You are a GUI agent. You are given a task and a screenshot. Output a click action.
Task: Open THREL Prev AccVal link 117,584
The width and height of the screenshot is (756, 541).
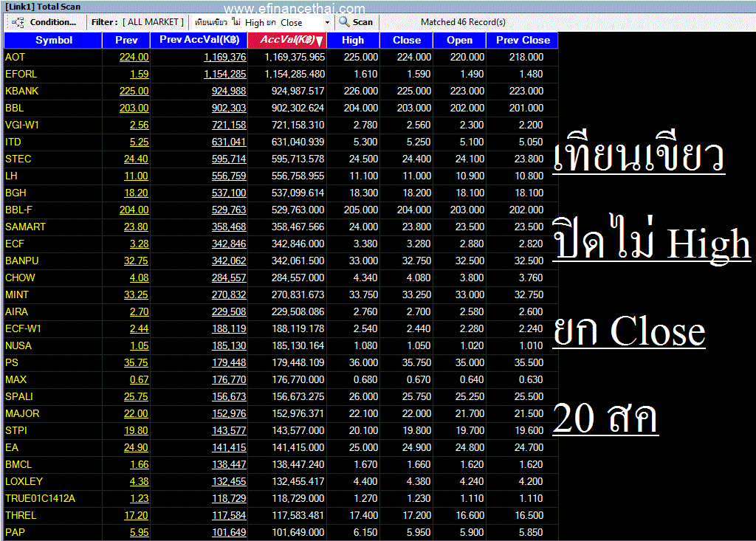pyautogui.click(x=229, y=515)
